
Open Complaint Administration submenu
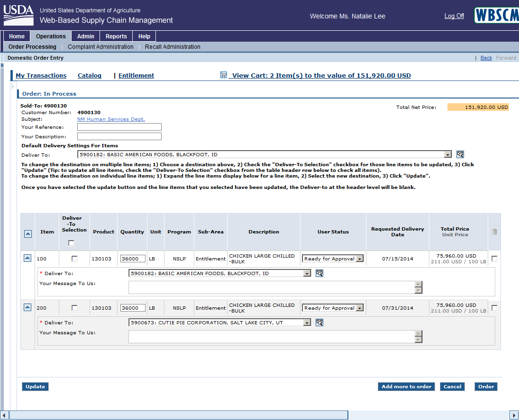point(100,47)
